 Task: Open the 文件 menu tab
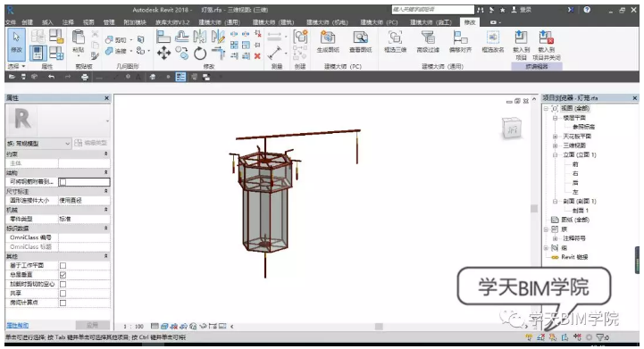11,22
